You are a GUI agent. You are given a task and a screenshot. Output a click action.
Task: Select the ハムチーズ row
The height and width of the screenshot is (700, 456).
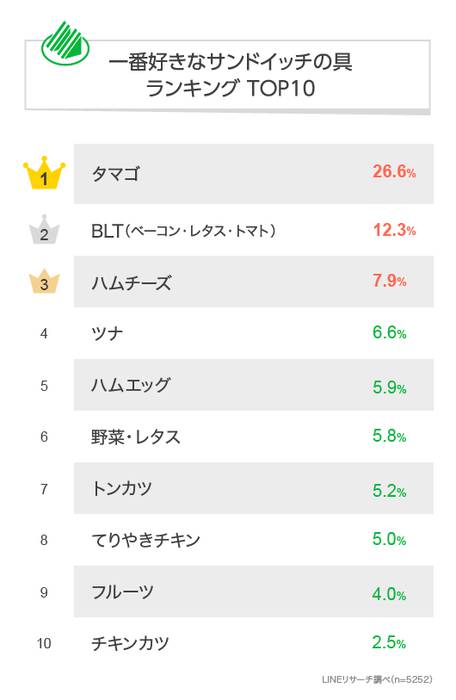pyautogui.click(x=254, y=281)
